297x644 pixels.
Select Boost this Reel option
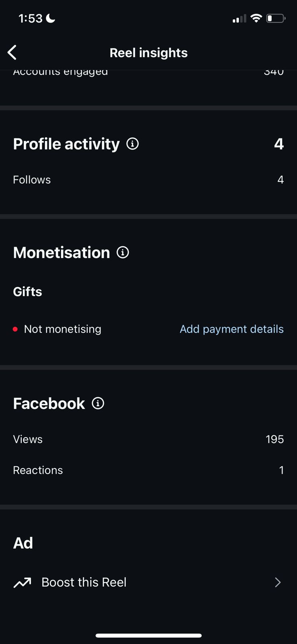pyautogui.click(x=84, y=582)
